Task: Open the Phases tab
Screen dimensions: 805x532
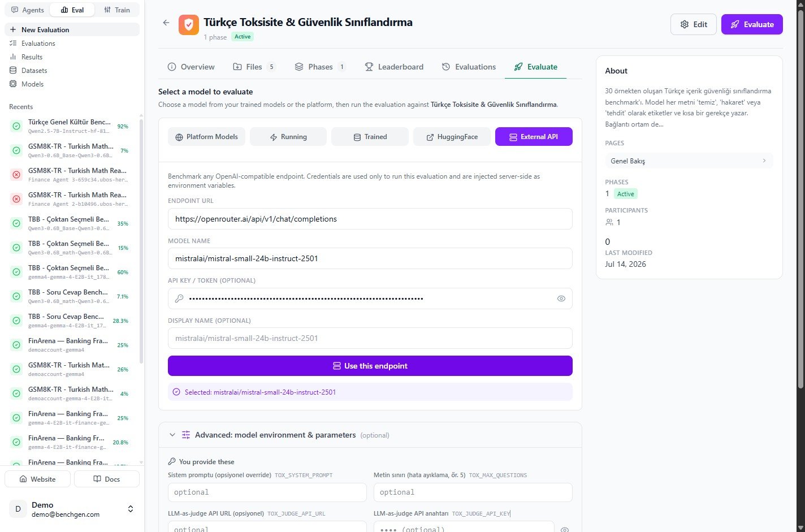Action: pyautogui.click(x=320, y=67)
